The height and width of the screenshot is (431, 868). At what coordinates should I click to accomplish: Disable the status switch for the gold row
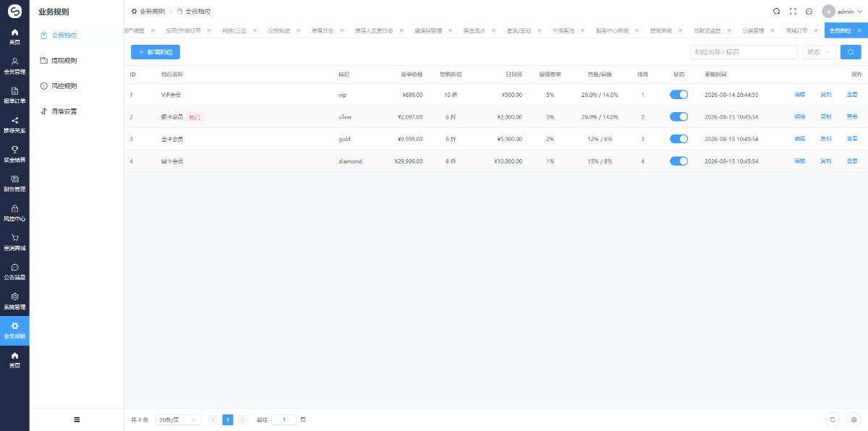coord(678,139)
